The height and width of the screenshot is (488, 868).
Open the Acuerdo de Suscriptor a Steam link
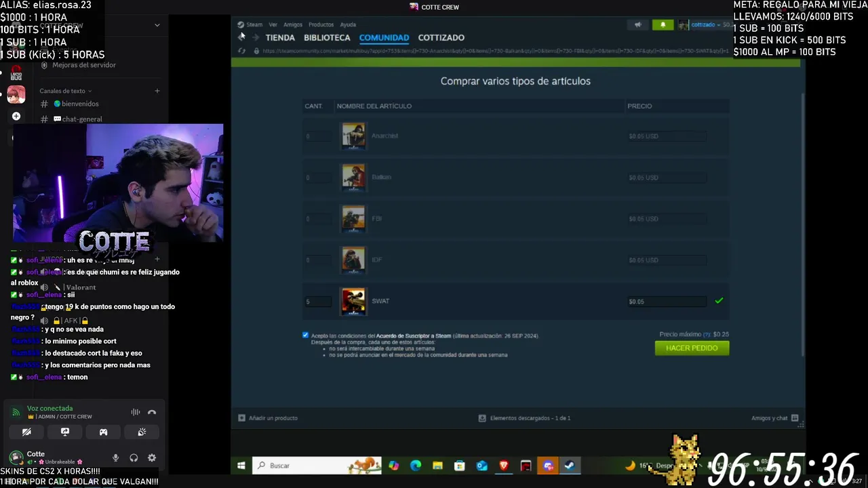[x=414, y=336]
